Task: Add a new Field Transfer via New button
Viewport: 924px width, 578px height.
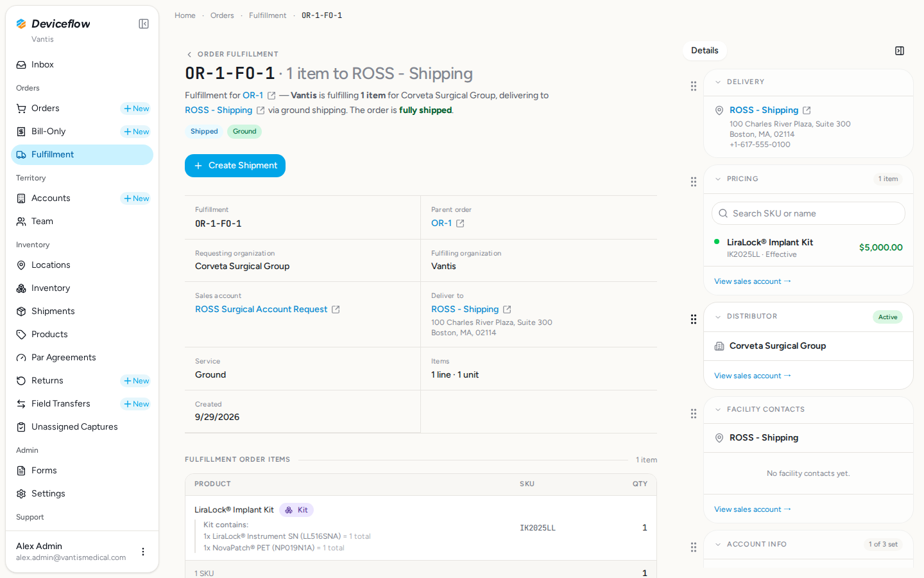Action: click(x=136, y=404)
